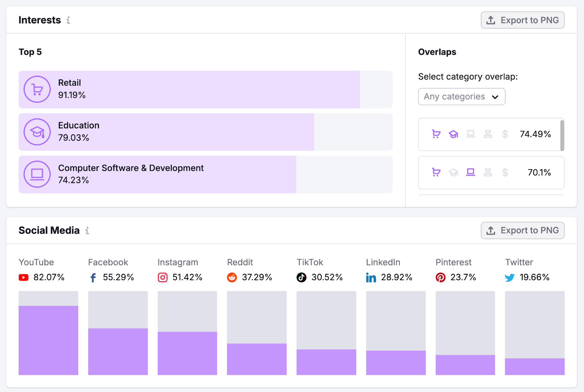Click the Twitter bird icon
584x392 pixels.
coord(509,277)
